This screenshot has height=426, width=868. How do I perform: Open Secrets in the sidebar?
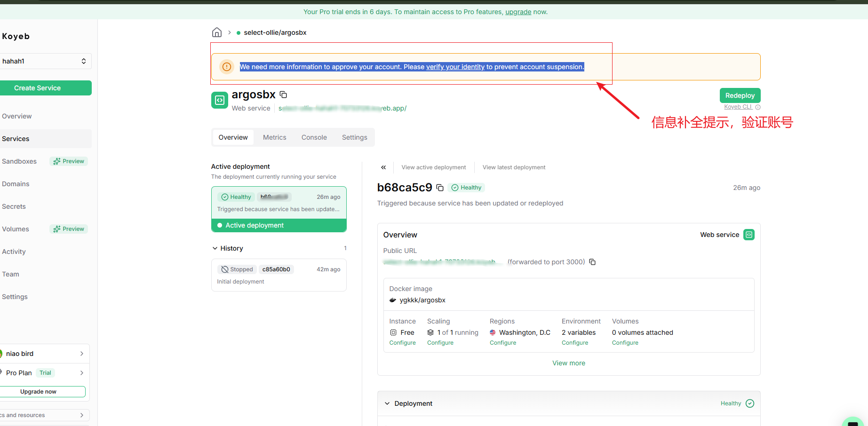coord(14,206)
